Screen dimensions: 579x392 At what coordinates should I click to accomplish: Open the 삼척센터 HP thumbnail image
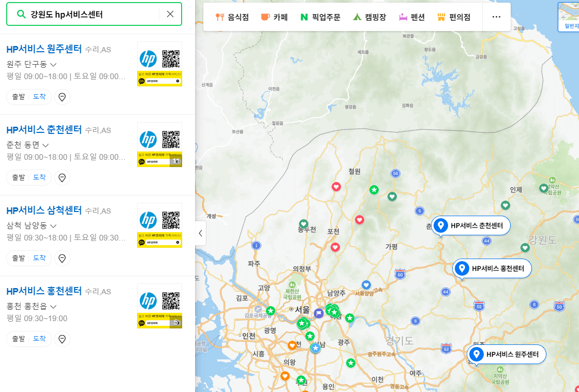(159, 225)
